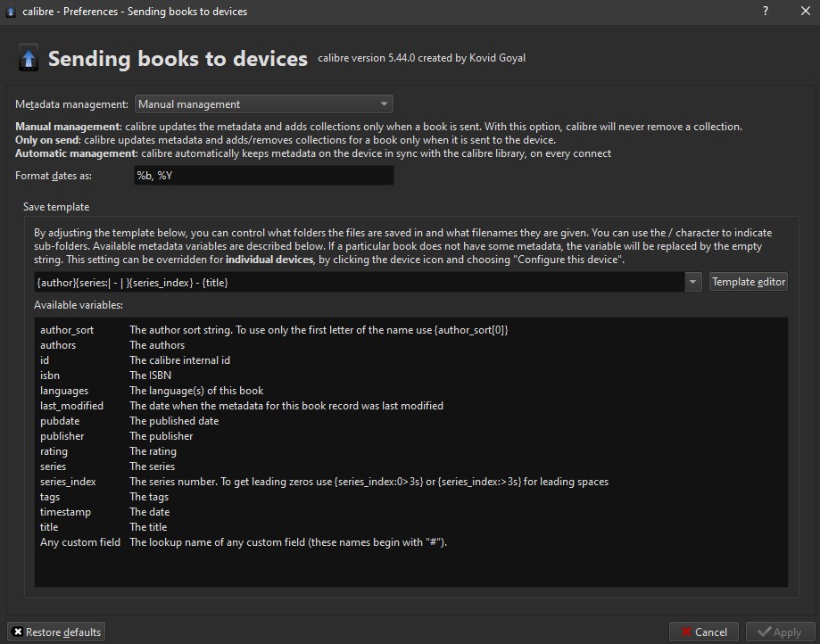Click the checkmark icon on Apply
This screenshot has height=644, width=820.
point(763,632)
